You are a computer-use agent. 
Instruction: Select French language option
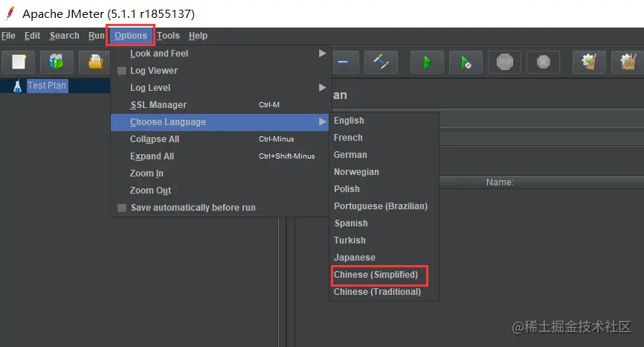[384, 138]
